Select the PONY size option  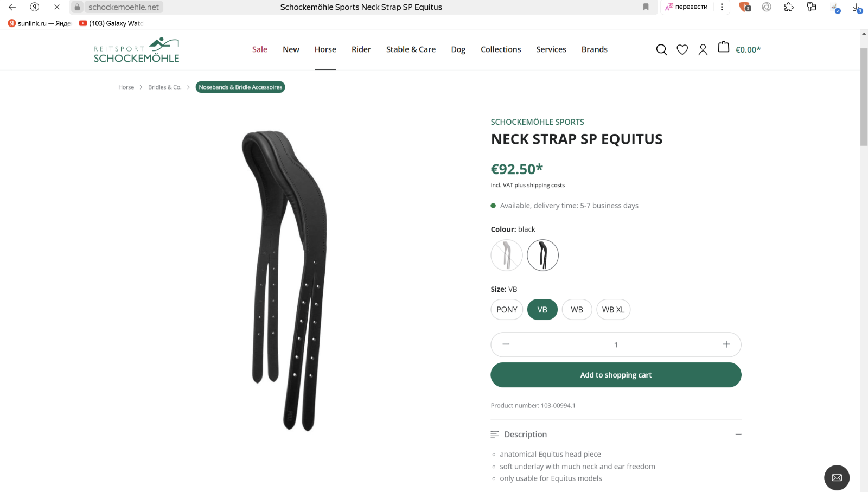click(x=507, y=310)
